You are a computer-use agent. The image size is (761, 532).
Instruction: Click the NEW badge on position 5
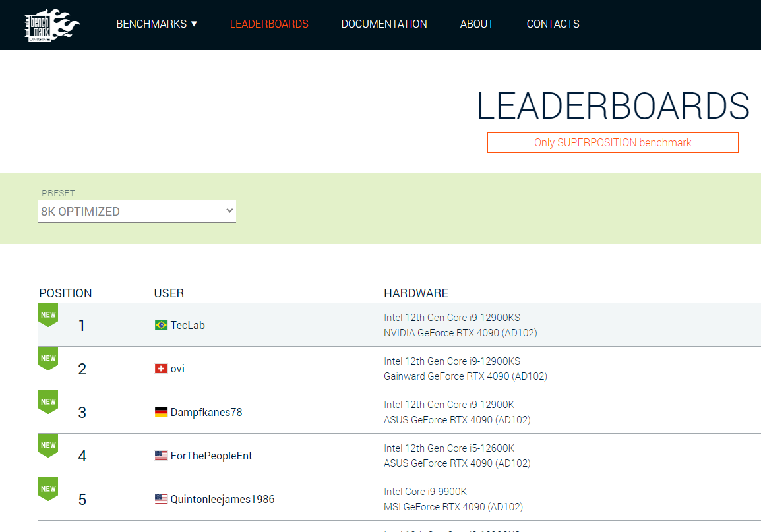coord(48,489)
